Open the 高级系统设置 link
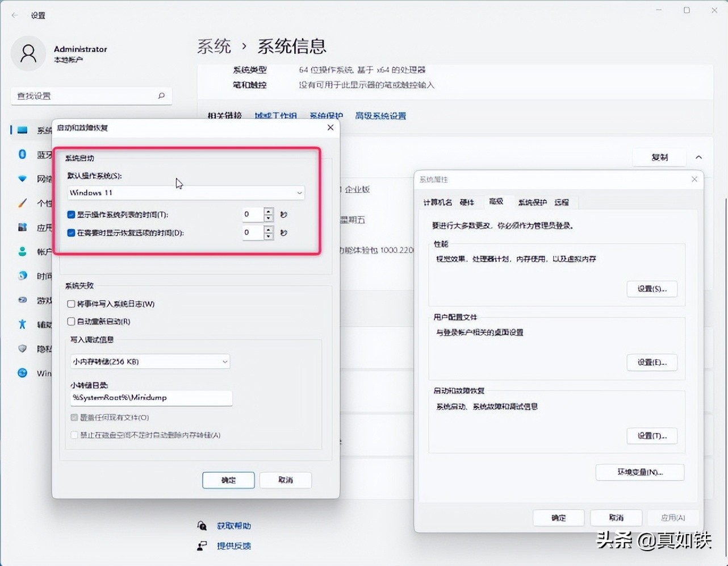The image size is (728, 566). [380, 115]
